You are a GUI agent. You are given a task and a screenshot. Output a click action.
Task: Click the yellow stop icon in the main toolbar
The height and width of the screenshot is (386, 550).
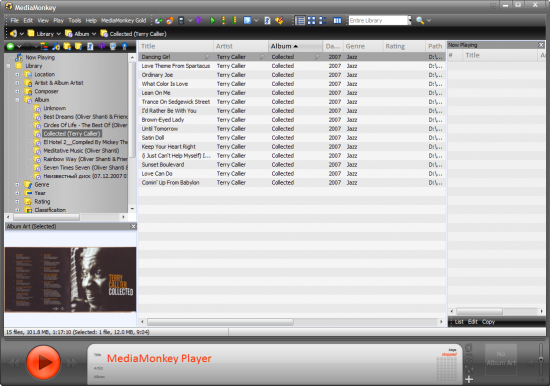234,20
